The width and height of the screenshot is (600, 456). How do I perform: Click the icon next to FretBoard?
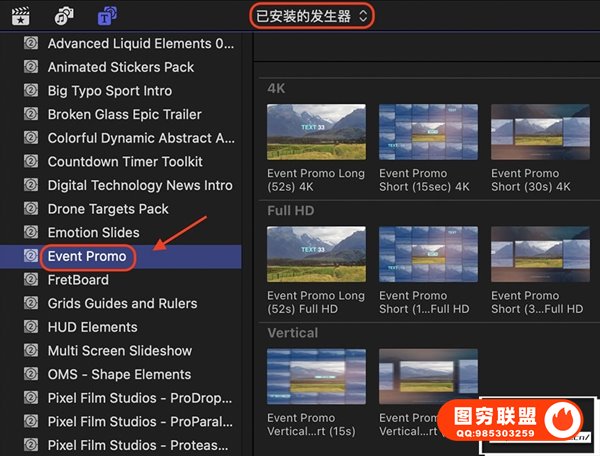click(31, 280)
